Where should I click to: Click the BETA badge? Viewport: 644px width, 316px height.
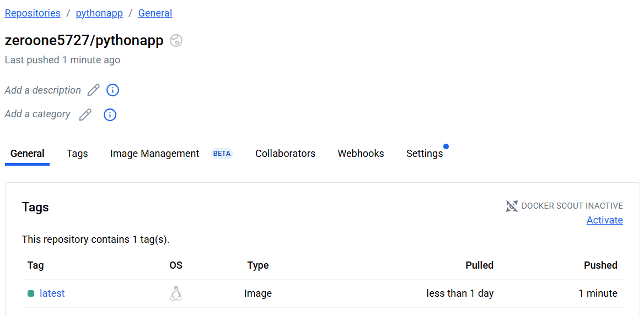point(222,154)
